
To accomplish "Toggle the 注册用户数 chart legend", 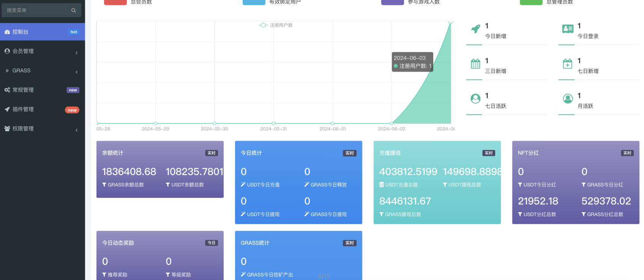I will (x=276, y=25).
